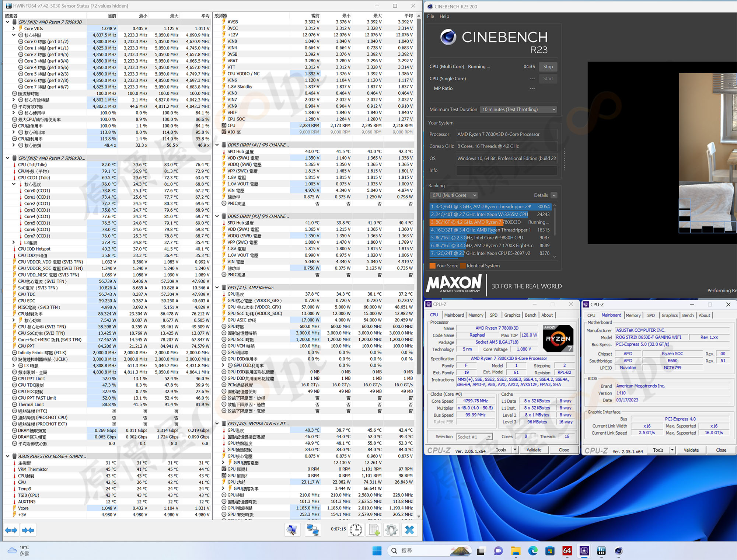The width and height of the screenshot is (737, 560).
Task: Open File Explorer on taskbar
Action: tap(516, 551)
